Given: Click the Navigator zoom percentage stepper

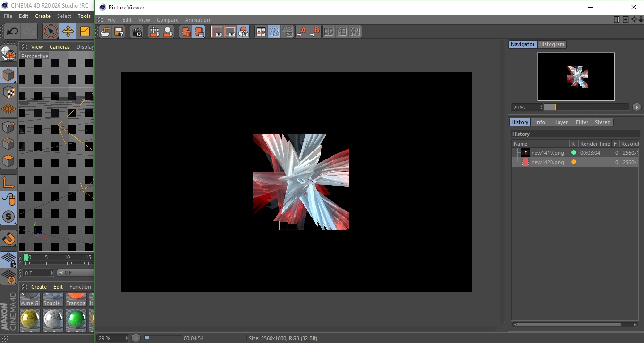Looking at the screenshot, I should click(x=541, y=108).
